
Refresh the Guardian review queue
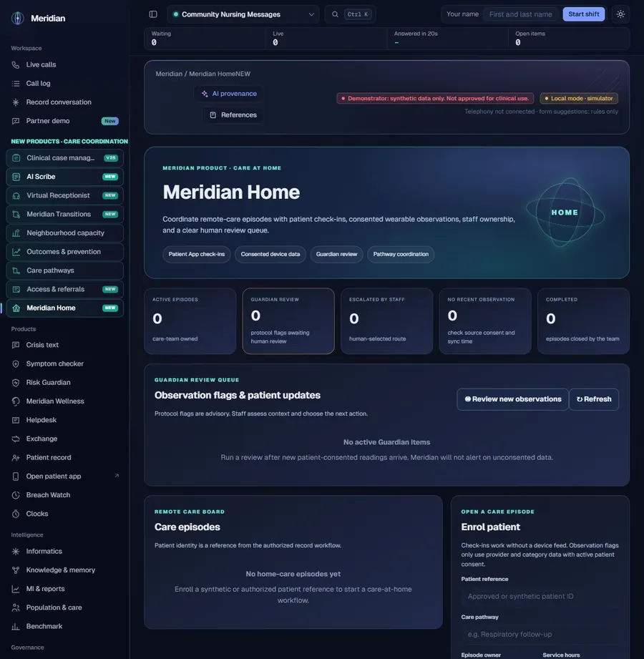click(x=594, y=399)
